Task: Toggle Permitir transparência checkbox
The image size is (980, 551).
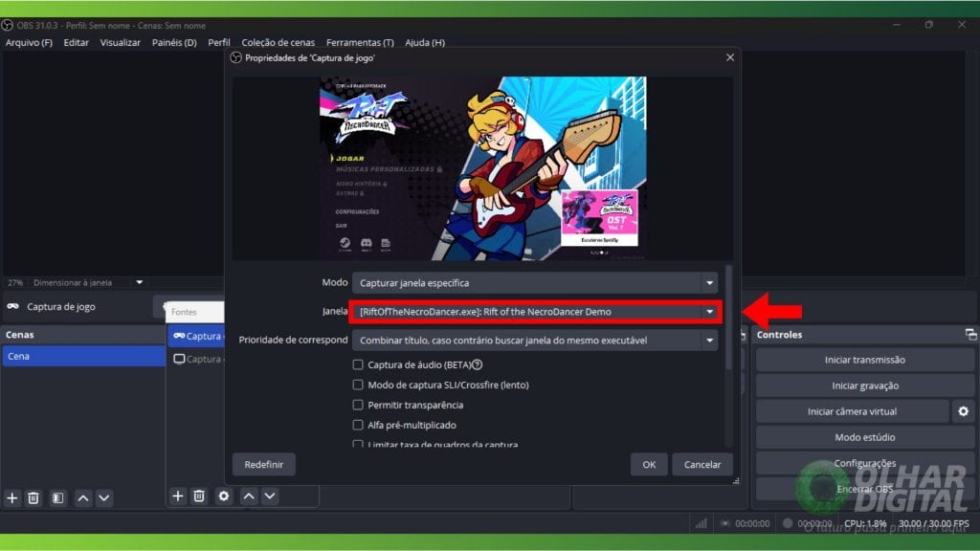Action: click(x=358, y=405)
